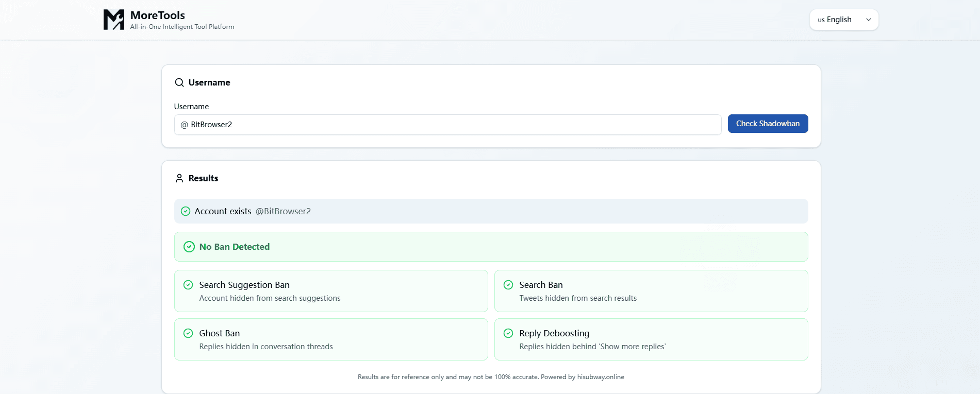Click the @BitBrowser2 handle in Account exists row
Image resolution: width=980 pixels, height=394 pixels.
pos(283,211)
